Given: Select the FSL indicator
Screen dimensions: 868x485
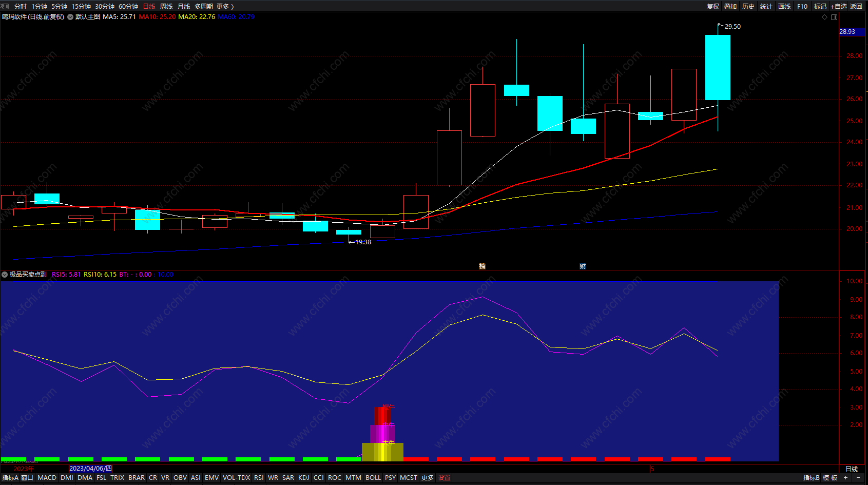Looking at the screenshot, I should coord(102,478).
